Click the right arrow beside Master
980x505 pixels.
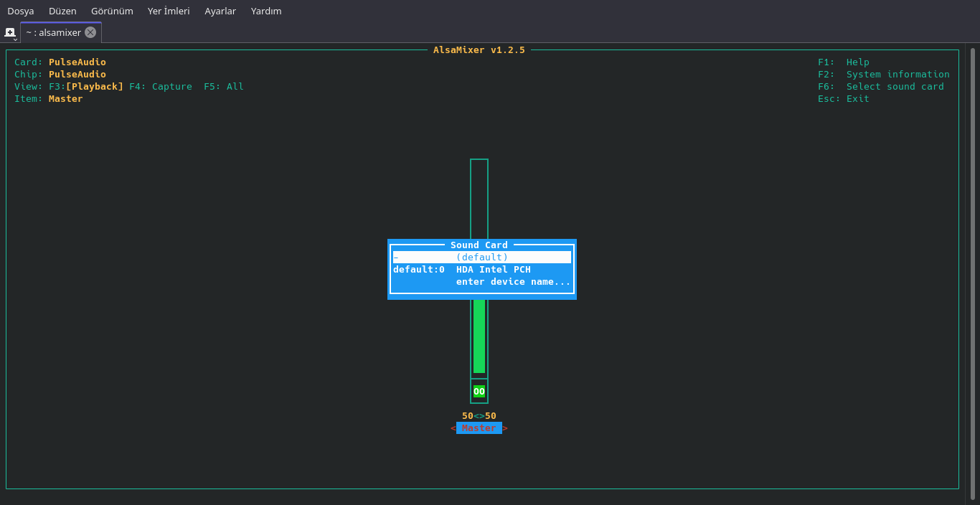(505, 428)
